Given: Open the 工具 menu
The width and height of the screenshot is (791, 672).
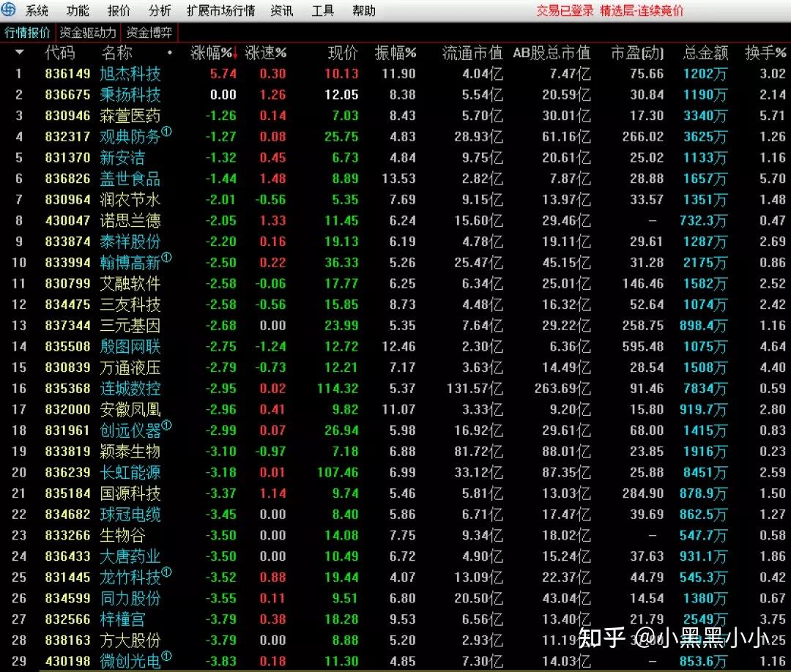Looking at the screenshot, I should [x=323, y=10].
